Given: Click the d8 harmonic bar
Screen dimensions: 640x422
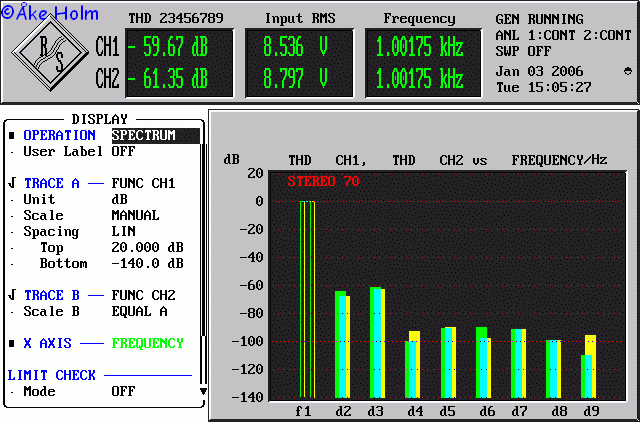Looking at the screenshot, I should pos(553,369).
